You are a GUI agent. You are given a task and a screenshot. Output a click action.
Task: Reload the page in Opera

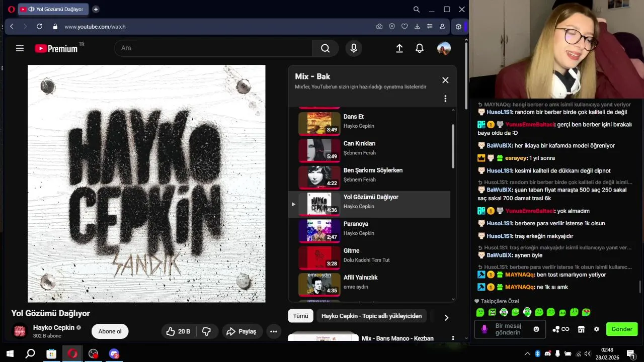tap(39, 27)
